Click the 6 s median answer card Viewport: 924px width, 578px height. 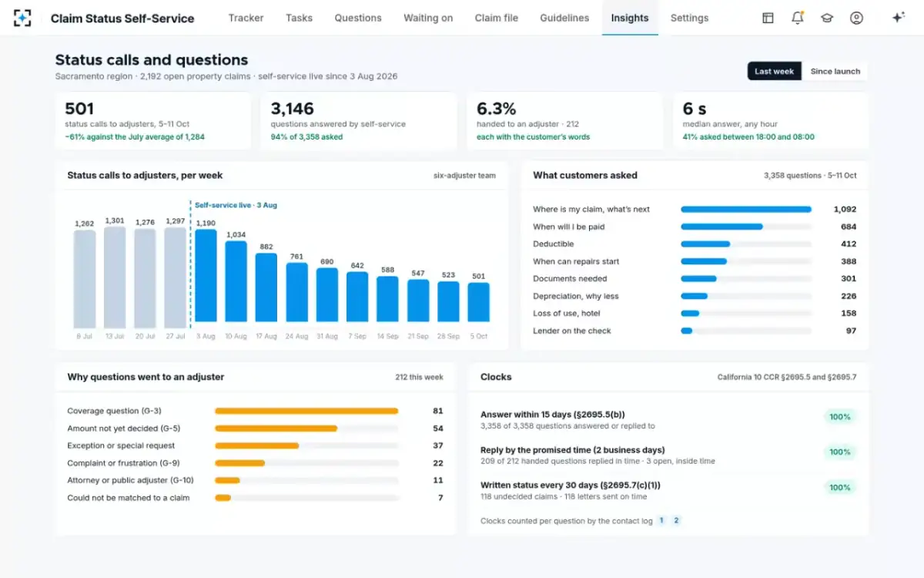pos(771,121)
